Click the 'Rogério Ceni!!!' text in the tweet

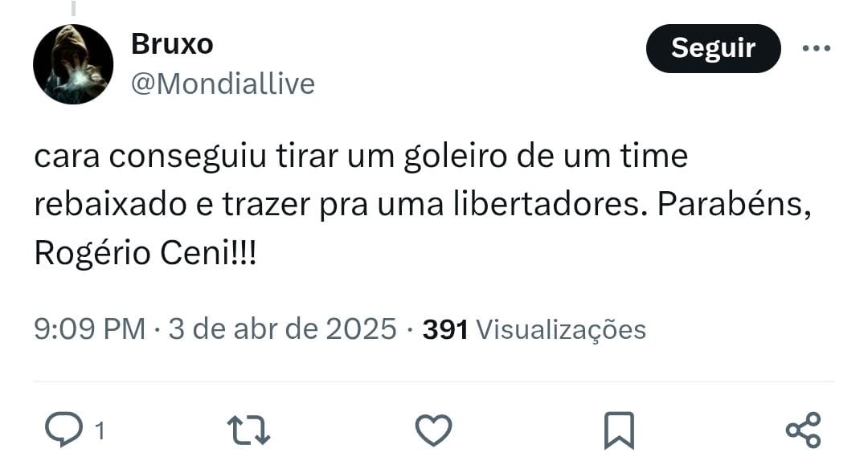coord(145,253)
